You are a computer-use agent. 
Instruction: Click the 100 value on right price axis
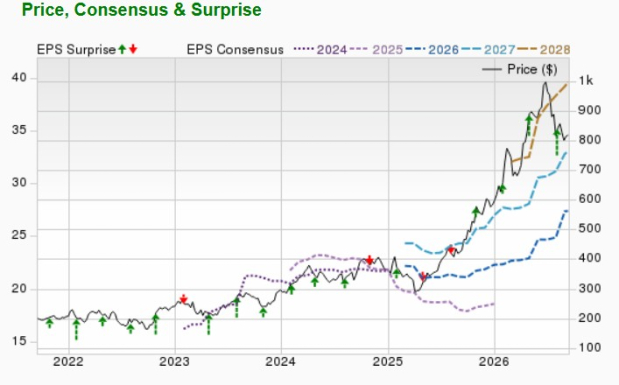coord(590,348)
